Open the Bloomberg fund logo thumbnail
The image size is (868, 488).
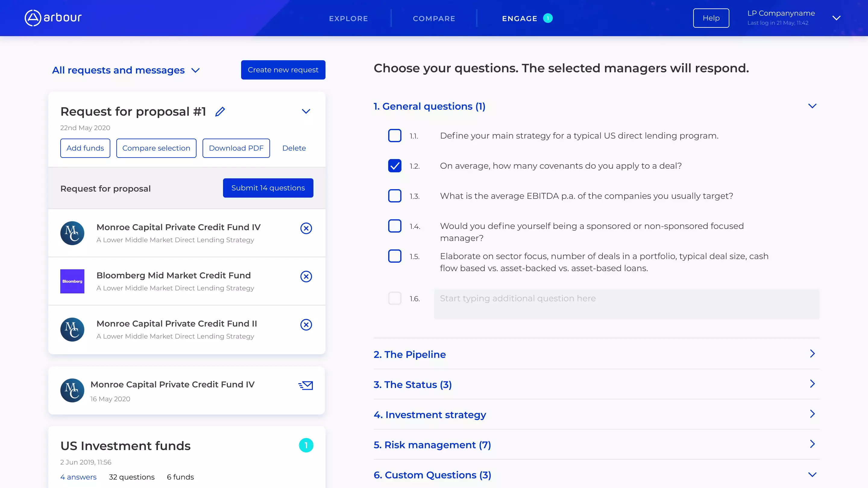[72, 281]
